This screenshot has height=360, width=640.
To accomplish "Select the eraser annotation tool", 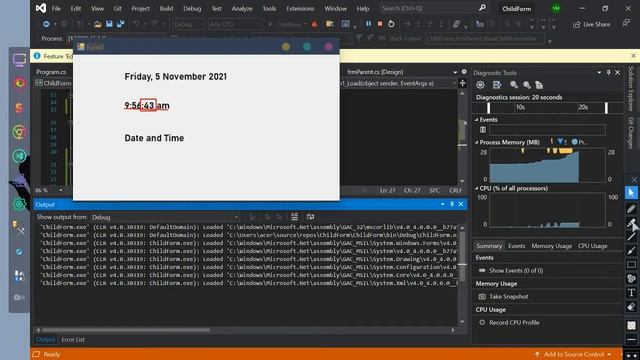I will point(631,307).
